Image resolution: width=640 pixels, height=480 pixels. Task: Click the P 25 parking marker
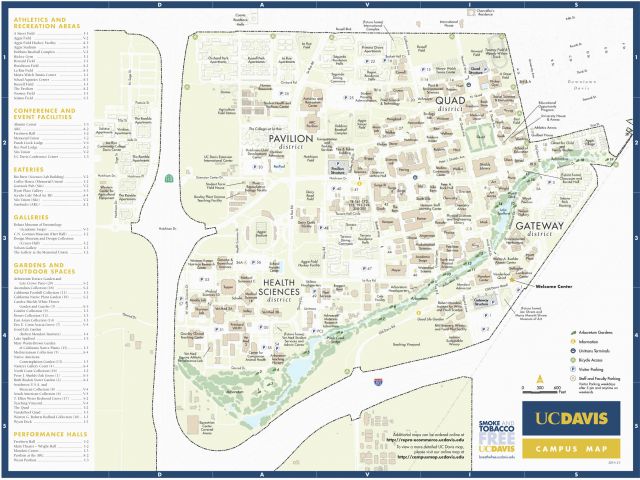[x=348, y=98]
